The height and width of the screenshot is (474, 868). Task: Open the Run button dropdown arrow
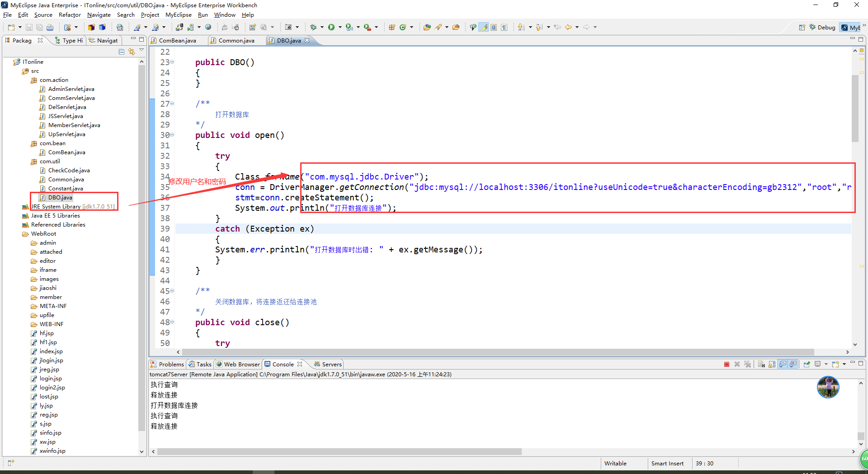click(339, 27)
